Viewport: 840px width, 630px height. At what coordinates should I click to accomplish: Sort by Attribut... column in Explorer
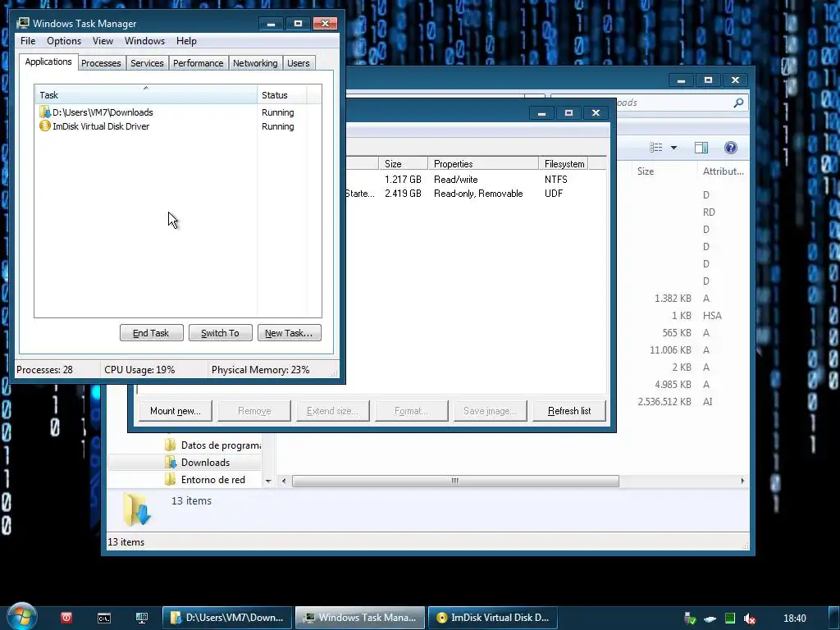[724, 171]
